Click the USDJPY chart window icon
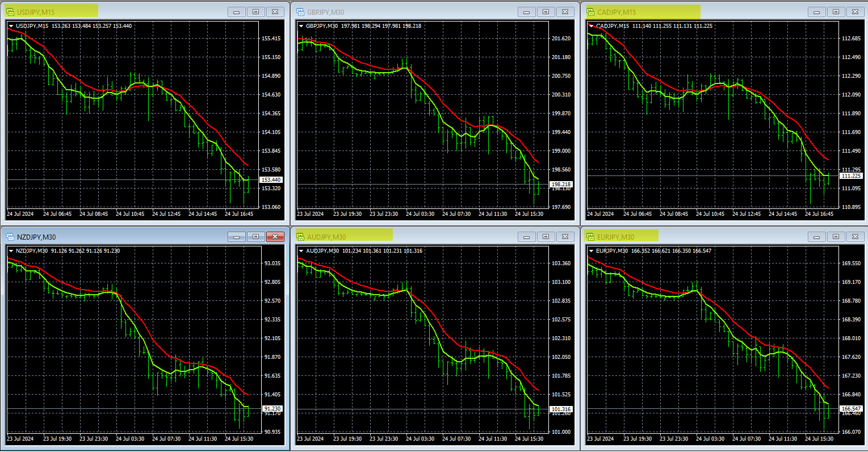This screenshot has height=452, width=868. coord(10,12)
